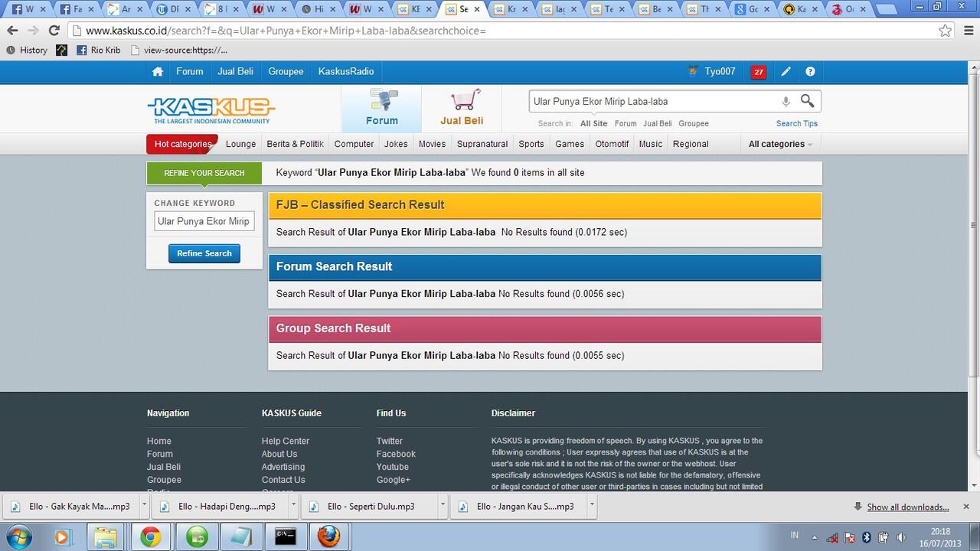The image size is (980, 551).
Task: Click the magnifier search icon
Action: tap(807, 100)
